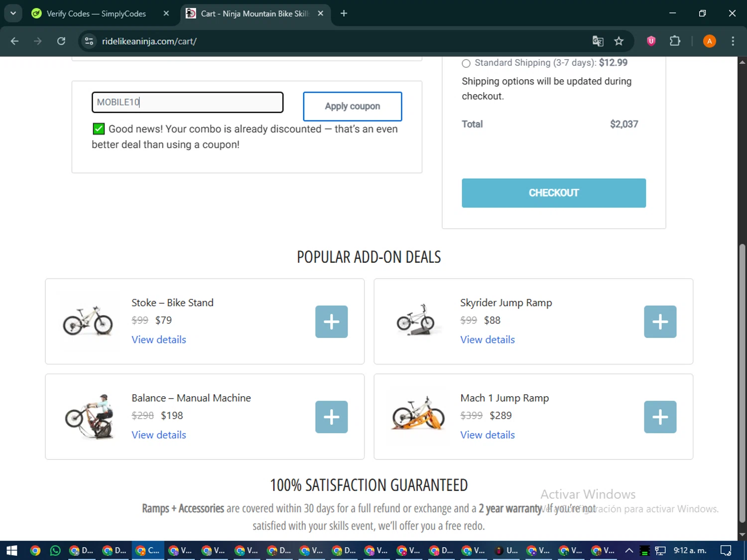
Task: Open the Windows notification center
Action: pyautogui.click(x=726, y=551)
